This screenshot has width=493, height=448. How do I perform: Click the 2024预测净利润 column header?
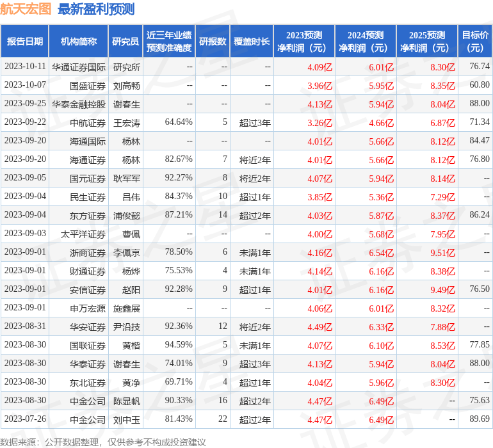tap(366, 41)
